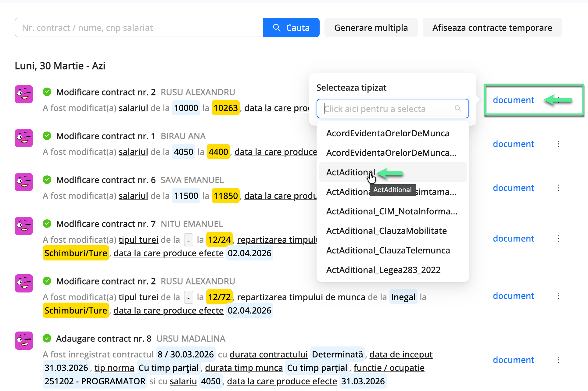Click the salariul link in BIRAU ANA's contract
This screenshot has height=391, width=588.
point(133,152)
